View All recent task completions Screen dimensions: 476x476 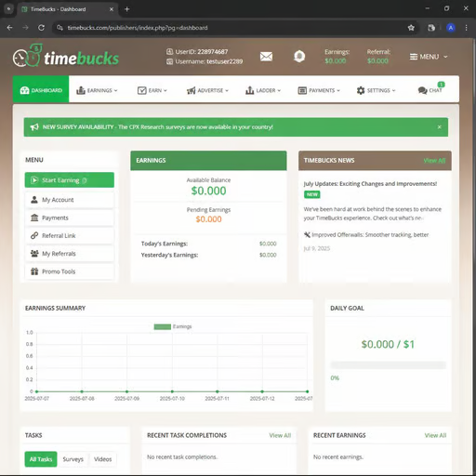[x=280, y=435]
